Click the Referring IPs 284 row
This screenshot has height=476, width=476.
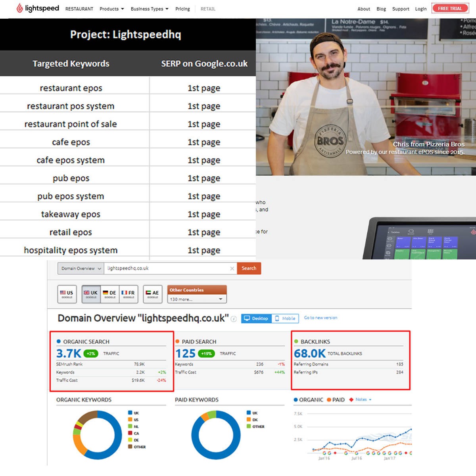tap(348, 372)
